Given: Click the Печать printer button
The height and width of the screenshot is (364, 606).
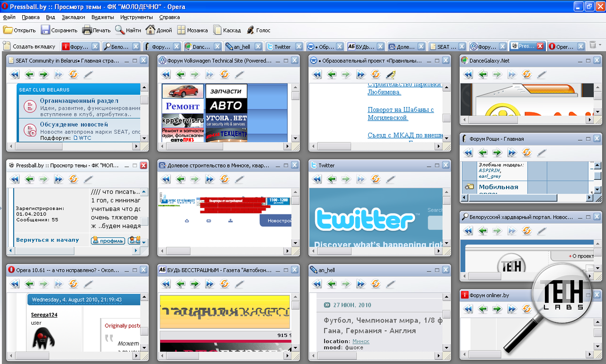Looking at the screenshot, I should pos(96,30).
